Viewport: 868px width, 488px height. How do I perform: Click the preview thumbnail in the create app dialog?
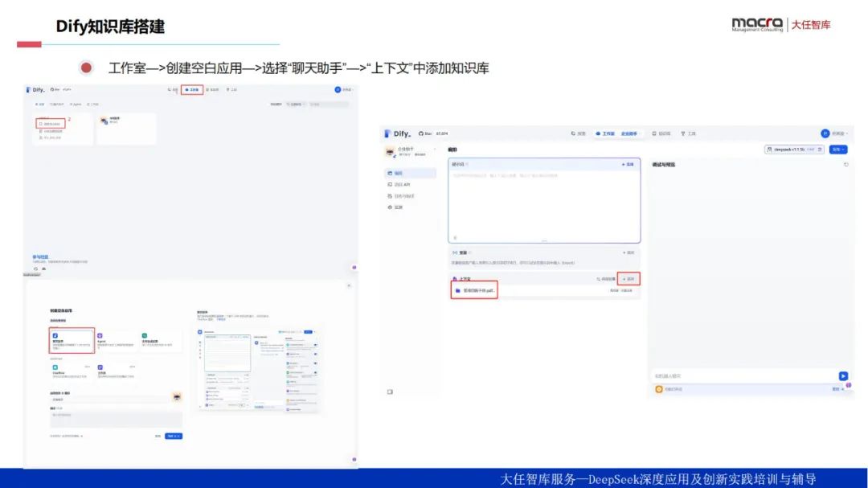(258, 370)
